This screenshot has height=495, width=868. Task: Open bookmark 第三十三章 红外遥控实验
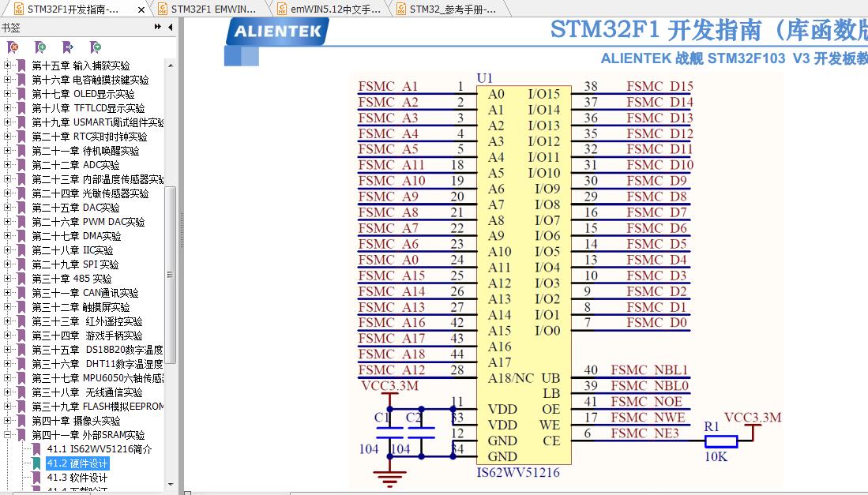tap(87, 321)
